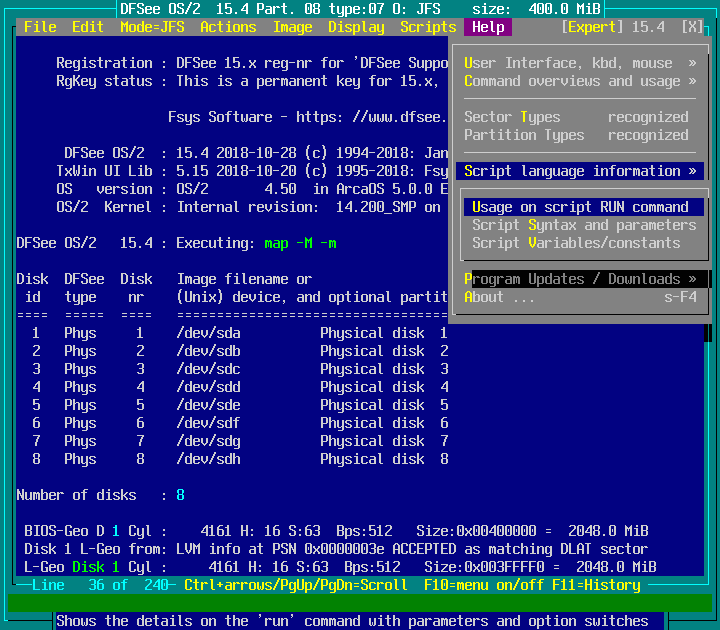The height and width of the screenshot is (630, 720).
Task: Click the green command entry field
Action: pos(360,603)
